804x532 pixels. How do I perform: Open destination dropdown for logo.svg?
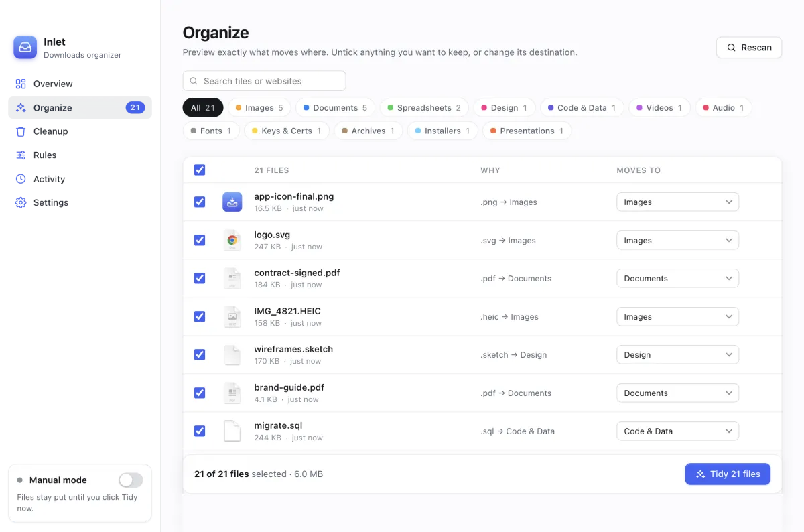pos(677,240)
